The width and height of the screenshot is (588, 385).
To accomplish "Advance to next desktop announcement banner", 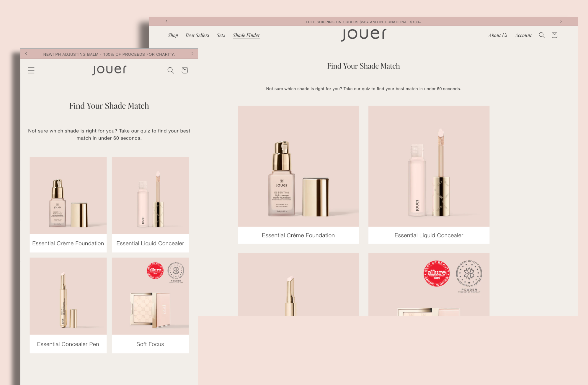I will pyautogui.click(x=561, y=21).
